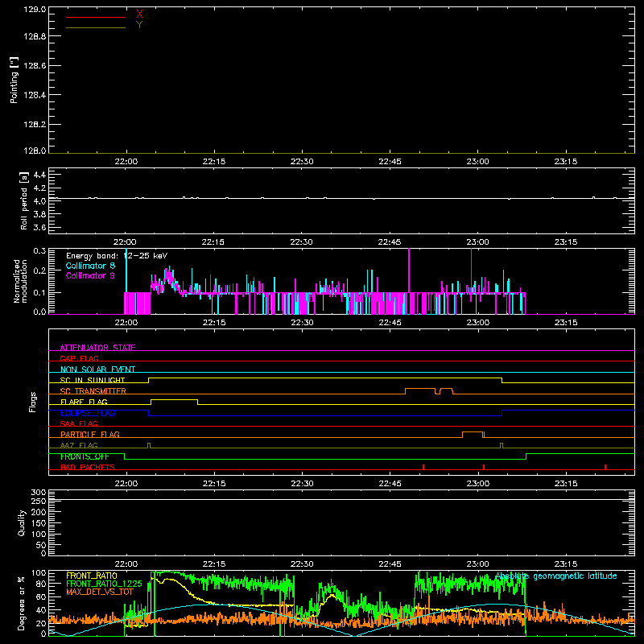This screenshot has width=644, height=644.
Task: Click the Normalized modulation axis title
Action: 20,281
